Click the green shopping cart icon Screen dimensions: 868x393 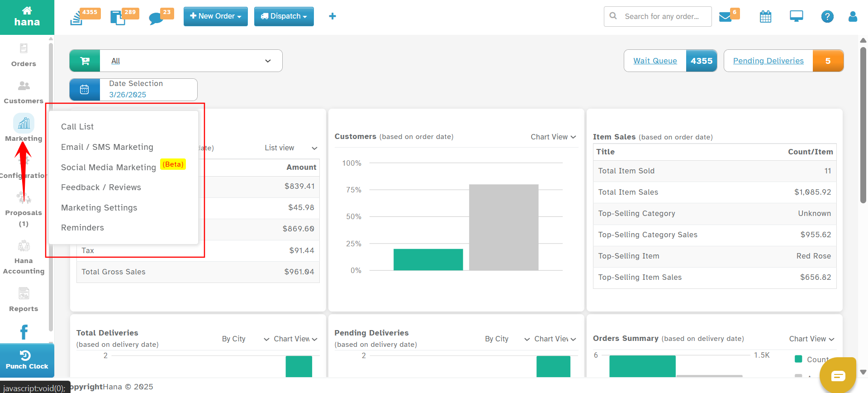tap(85, 61)
